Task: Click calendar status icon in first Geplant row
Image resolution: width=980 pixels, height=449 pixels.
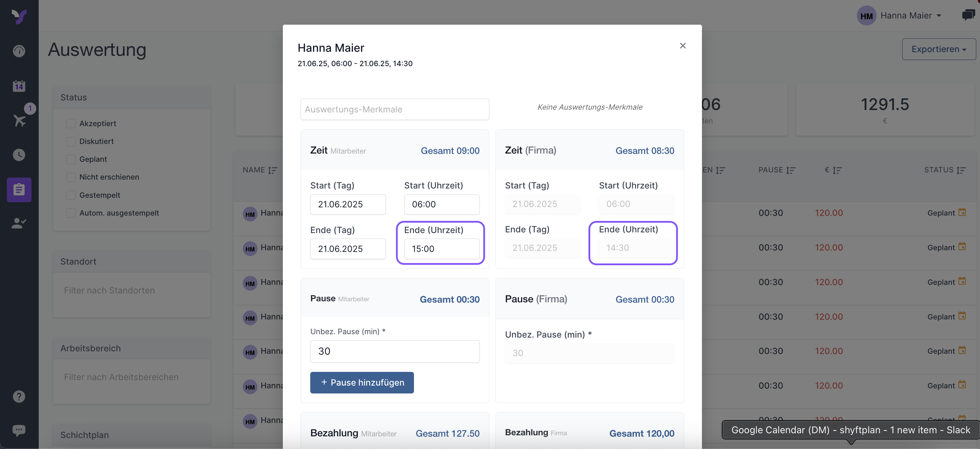Action: coord(962,212)
